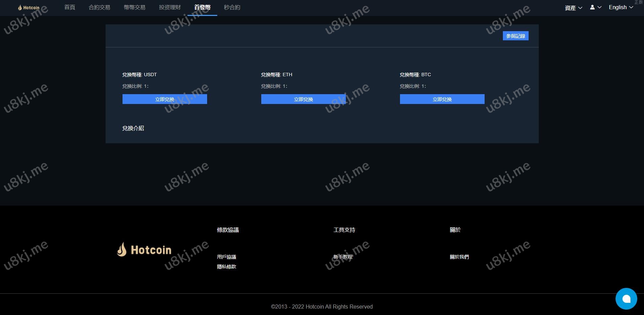Expand the 資產 assets dropdown
644x315 pixels.
tap(573, 8)
